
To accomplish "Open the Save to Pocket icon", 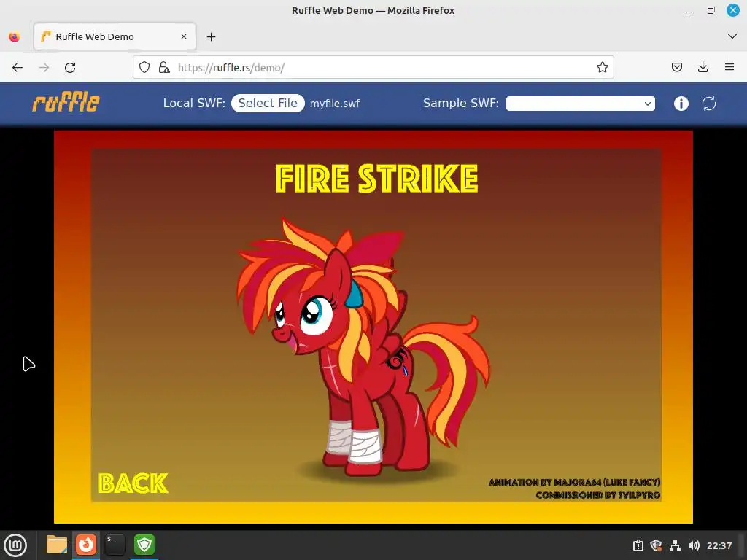I will [676, 68].
